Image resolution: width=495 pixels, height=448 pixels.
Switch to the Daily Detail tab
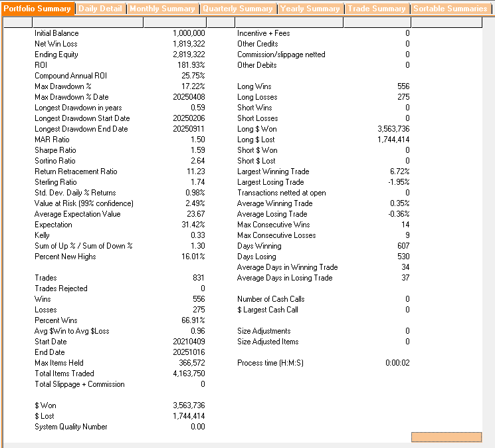pos(101,9)
